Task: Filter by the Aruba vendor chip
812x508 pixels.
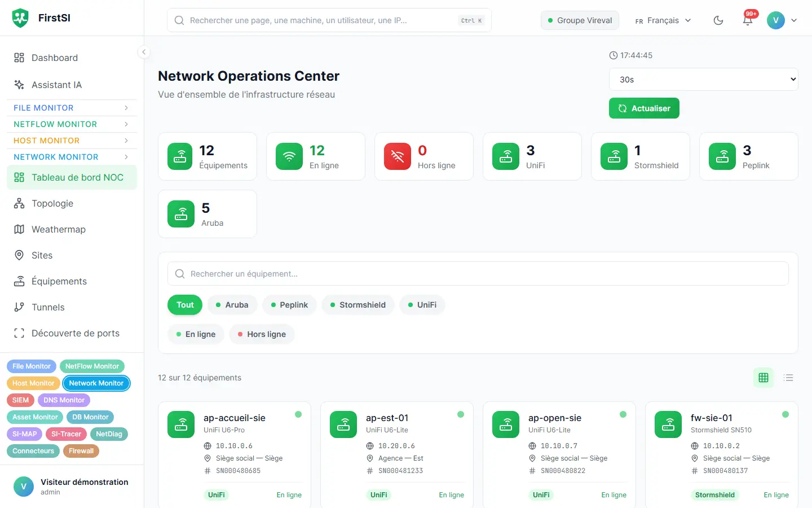Action: (232, 305)
